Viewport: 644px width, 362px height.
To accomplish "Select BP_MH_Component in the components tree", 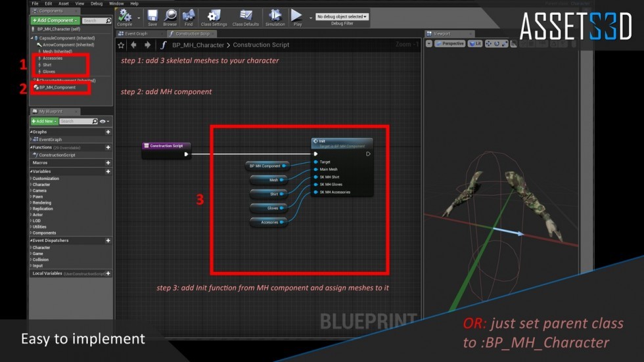I will (57, 87).
